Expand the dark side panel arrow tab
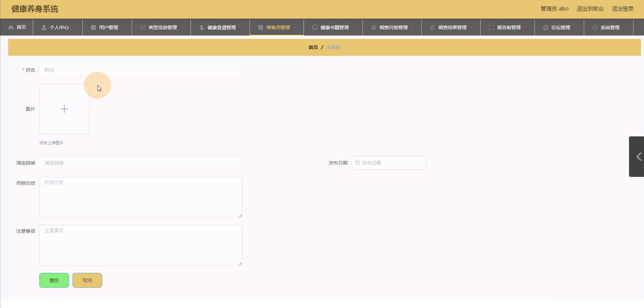 click(637, 157)
